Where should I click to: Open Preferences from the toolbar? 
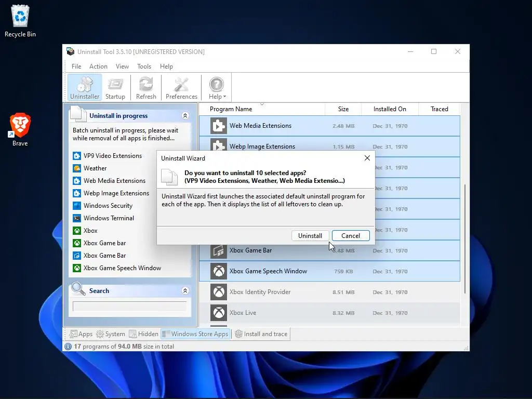pos(181,87)
